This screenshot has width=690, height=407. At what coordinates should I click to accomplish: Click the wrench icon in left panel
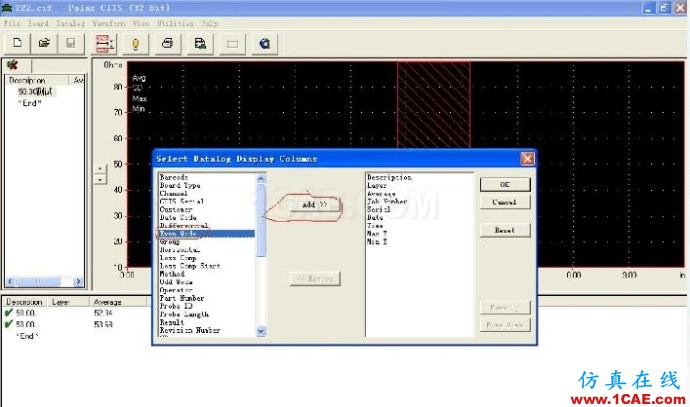12,65
